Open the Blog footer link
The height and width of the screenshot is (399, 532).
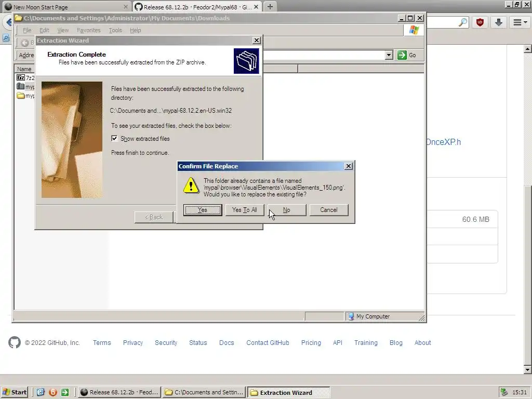pos(396,343)
